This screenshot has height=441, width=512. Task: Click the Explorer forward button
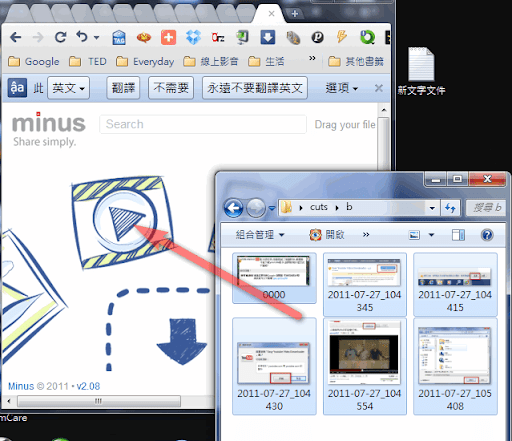pos(256,208)
